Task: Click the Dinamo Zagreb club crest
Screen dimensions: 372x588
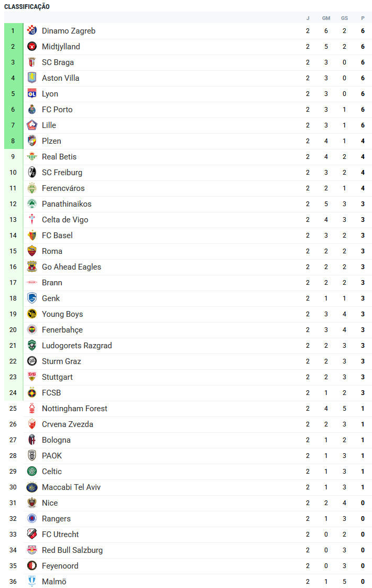Action: pos(32,31)
